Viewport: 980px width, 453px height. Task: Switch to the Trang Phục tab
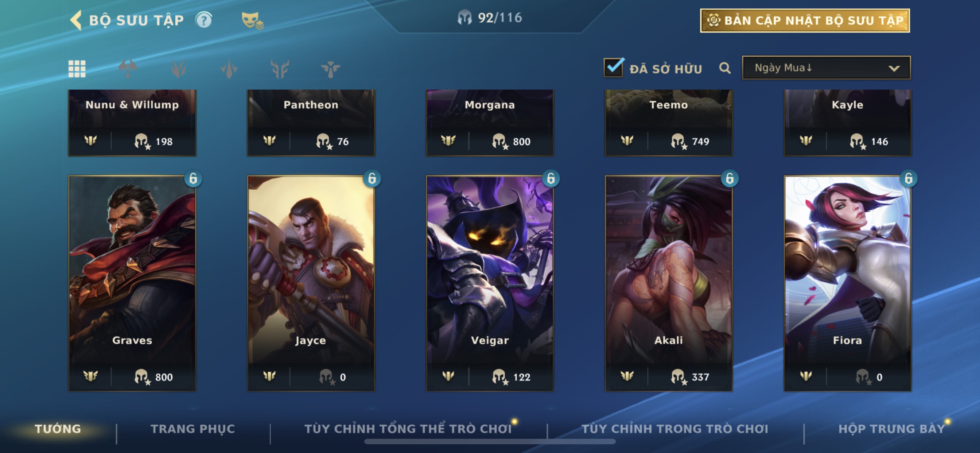point(193,429)
